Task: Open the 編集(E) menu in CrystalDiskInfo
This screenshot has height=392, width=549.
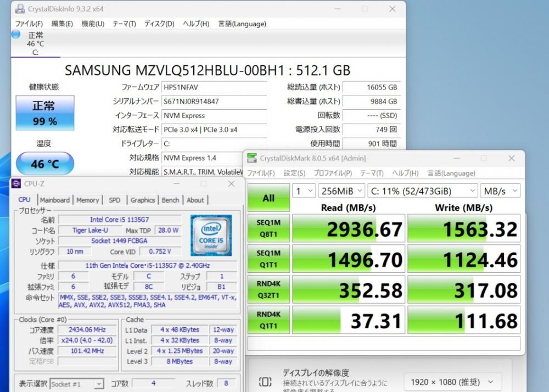Action: click(x=62, y=24)
